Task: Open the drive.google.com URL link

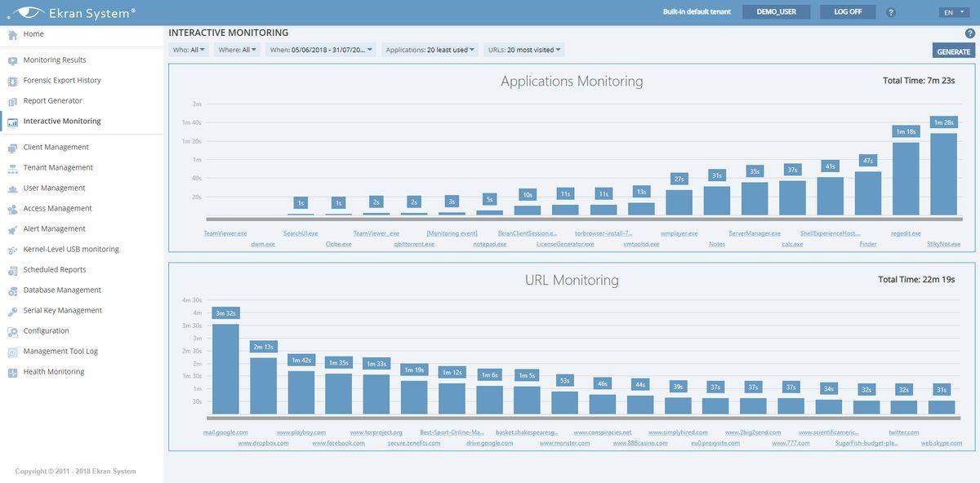Action: click(490, 443)
